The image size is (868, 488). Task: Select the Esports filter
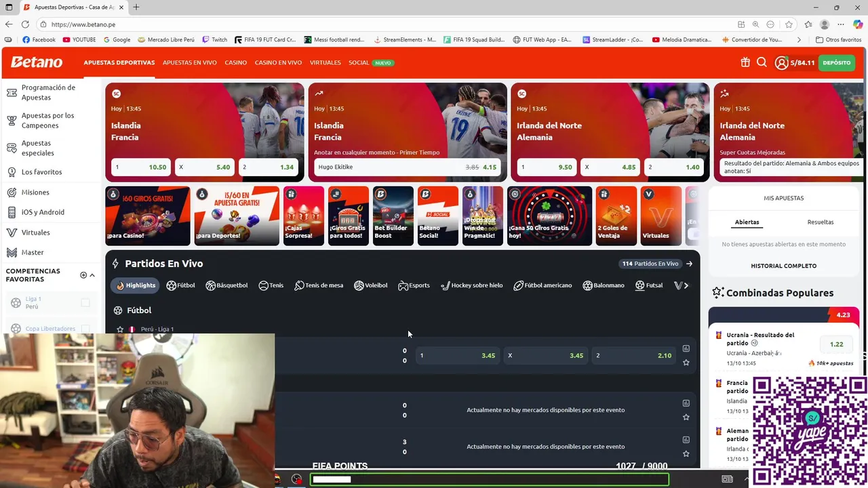414,285
